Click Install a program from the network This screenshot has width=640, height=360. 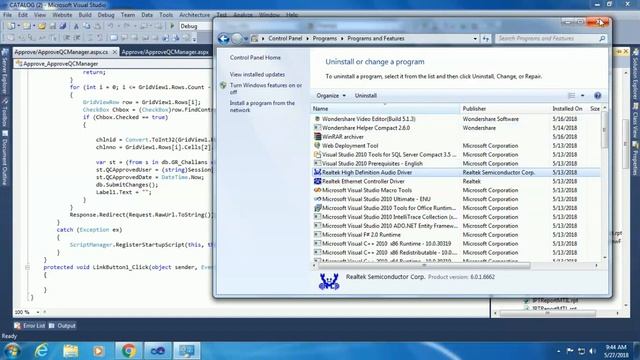click(x=262, y=107)
